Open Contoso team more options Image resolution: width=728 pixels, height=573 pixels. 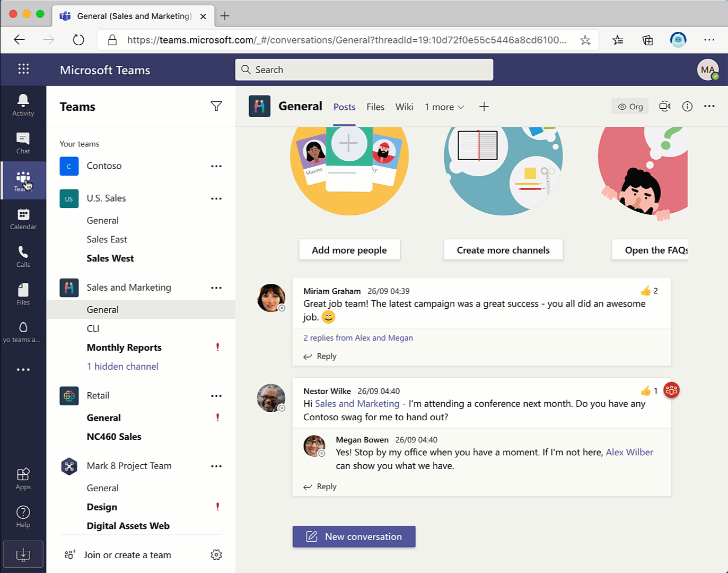[x=216, y=166]
